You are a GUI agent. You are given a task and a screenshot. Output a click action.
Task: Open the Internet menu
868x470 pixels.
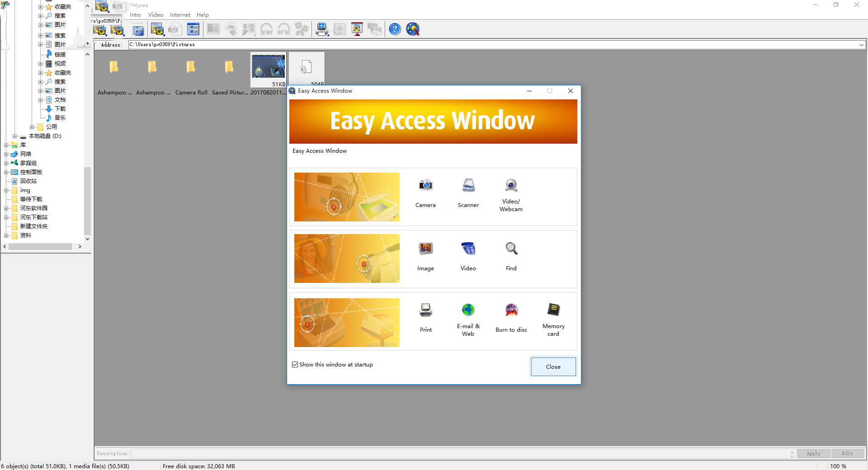pos(180,15)
